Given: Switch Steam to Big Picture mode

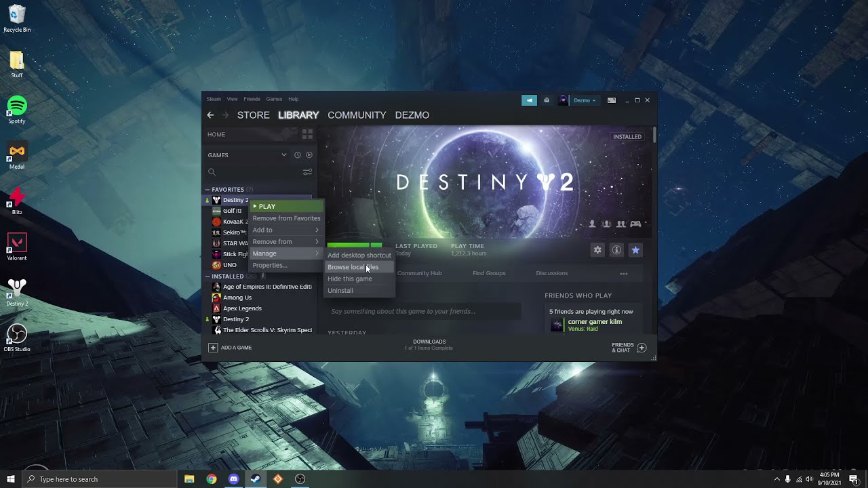Looking at the screenshot, I should tap(612, 100).
